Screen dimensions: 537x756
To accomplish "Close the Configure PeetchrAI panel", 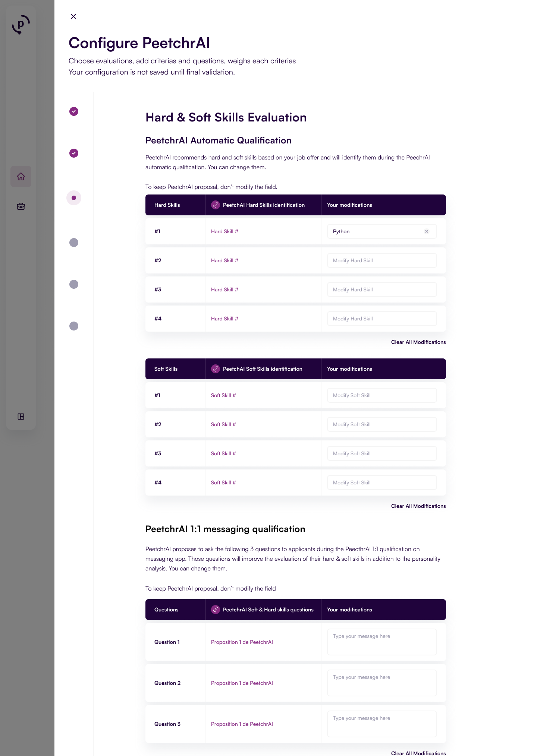I will click(73, 16).
